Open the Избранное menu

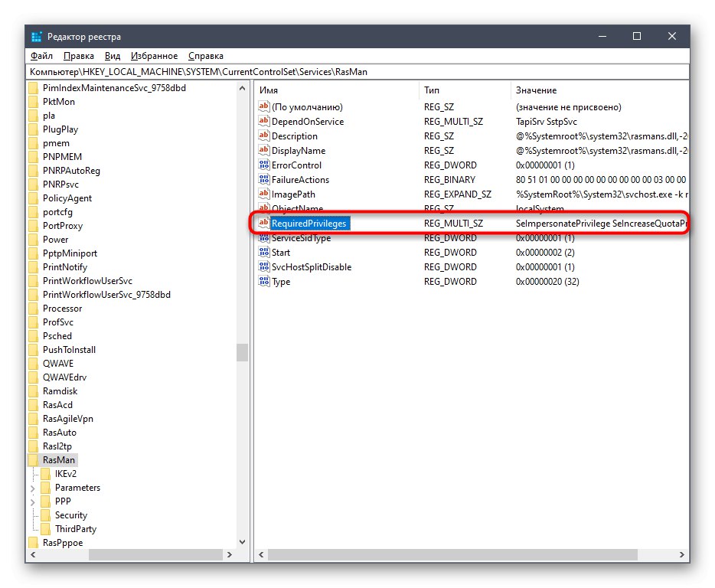pos(154,56)
